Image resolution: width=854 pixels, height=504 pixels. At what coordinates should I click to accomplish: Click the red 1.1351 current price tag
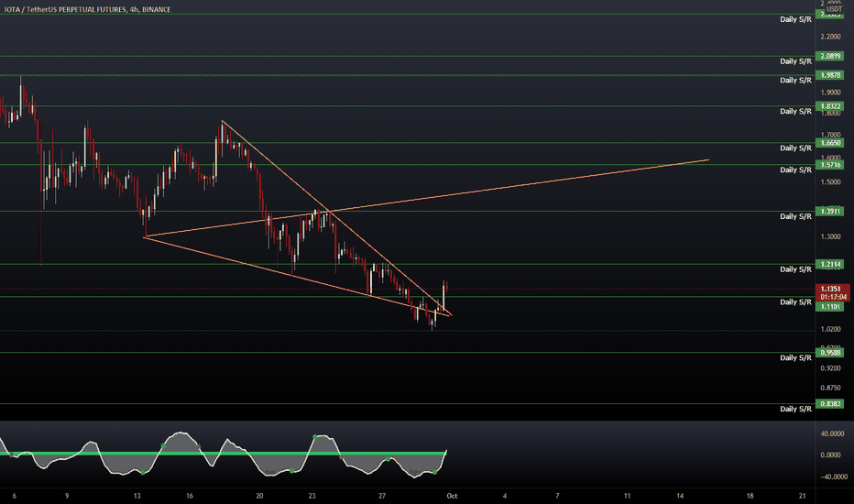pos(832,289)
